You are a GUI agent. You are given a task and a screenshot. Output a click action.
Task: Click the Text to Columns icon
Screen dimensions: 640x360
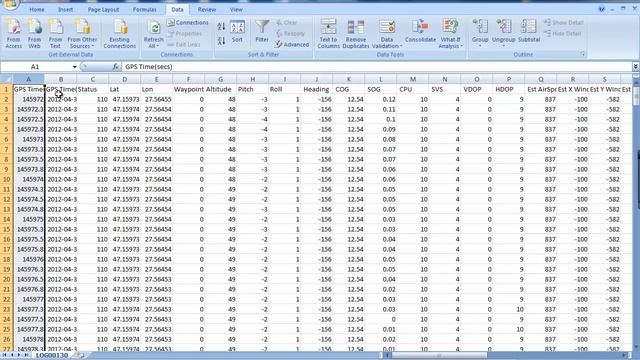coord(328,33)
